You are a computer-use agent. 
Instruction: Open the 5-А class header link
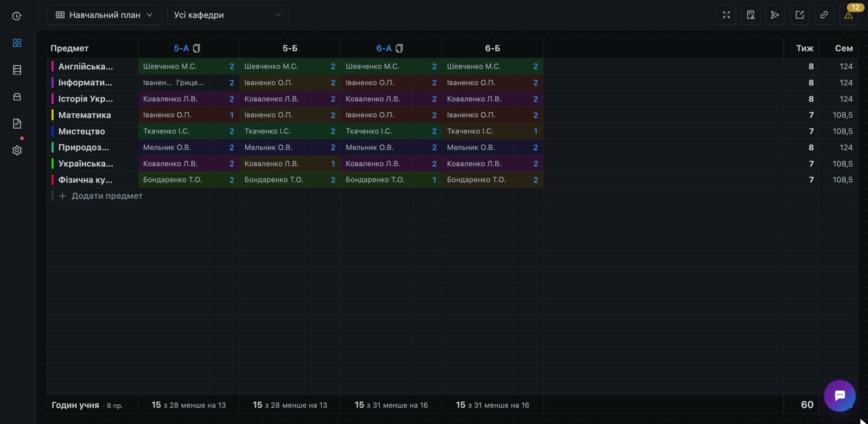[x=181, y=48]
